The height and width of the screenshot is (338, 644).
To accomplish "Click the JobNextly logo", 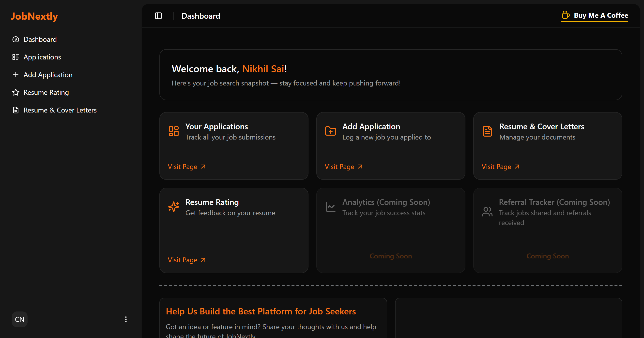I will (34, 16).
